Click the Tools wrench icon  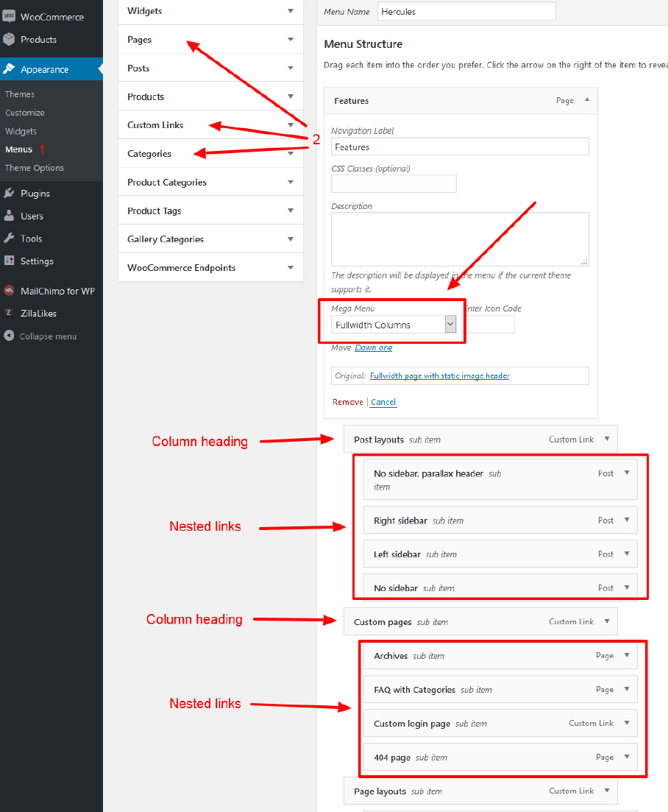(9, 239)
